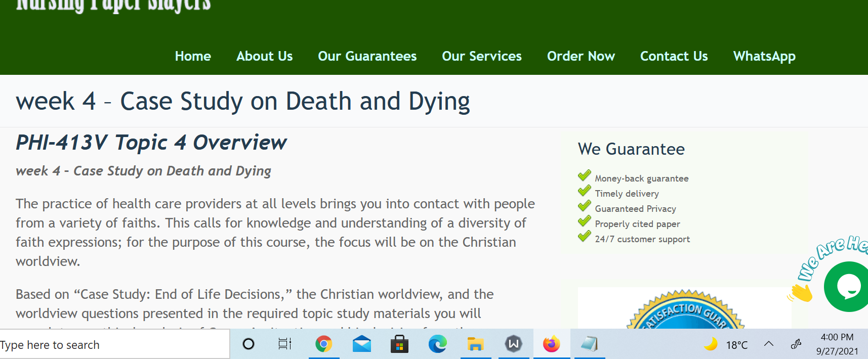
Task: Click the satisfaction guarantee badge image
Action: pos(685,309)
